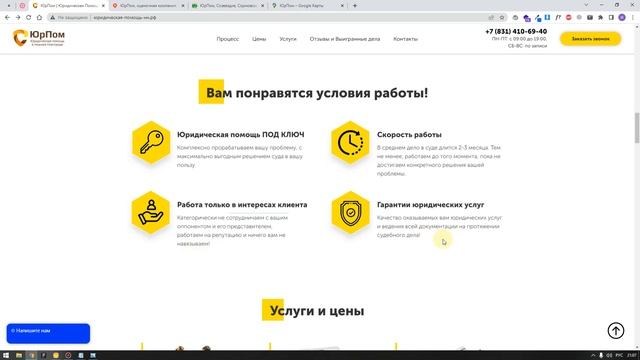
Task: Click the yellow Заказать звонок button
Action: click(x=590, y=39)
